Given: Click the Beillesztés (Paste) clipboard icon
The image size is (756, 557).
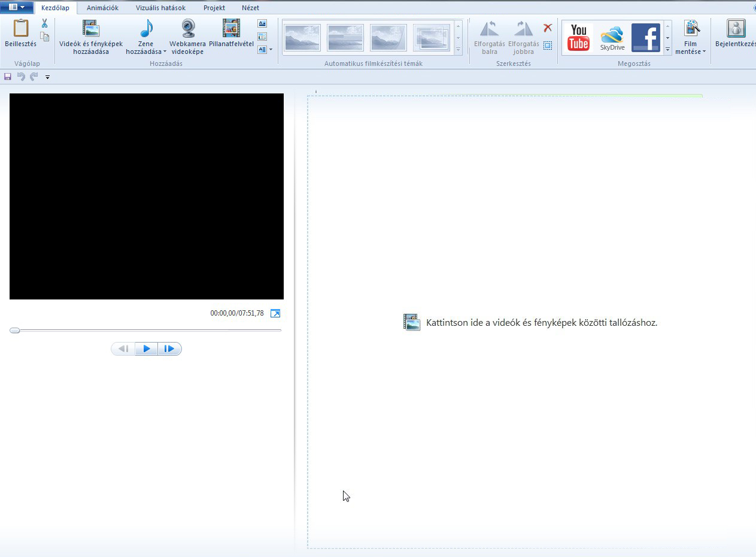Looking at the screenshot, I should click(21, 29).
